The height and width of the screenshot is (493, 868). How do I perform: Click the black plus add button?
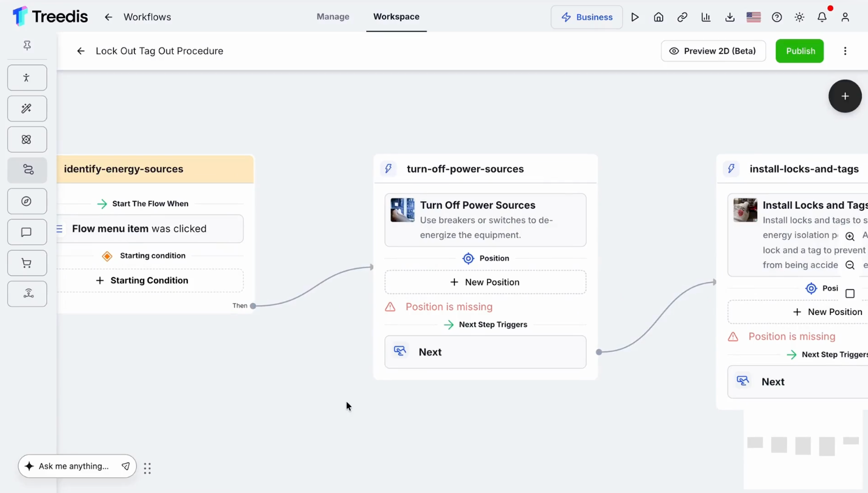tap(845, 96)
